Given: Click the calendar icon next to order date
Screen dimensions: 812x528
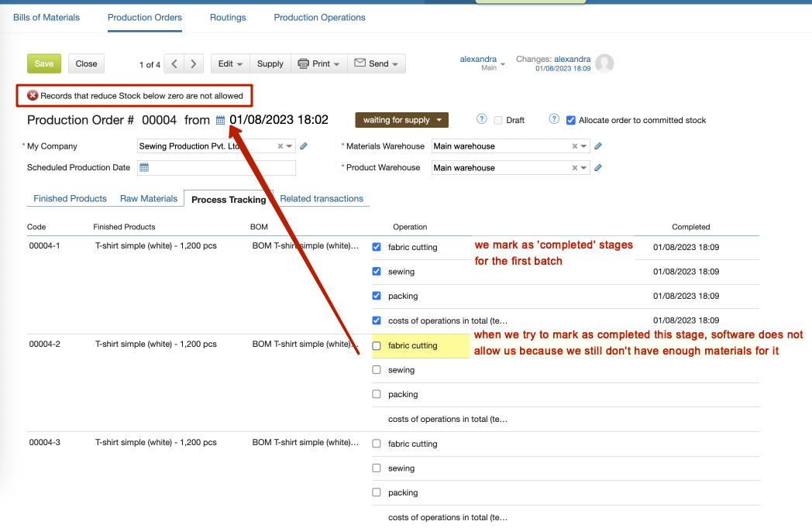Looking at the screenshot, I should [x=220, y=120].
